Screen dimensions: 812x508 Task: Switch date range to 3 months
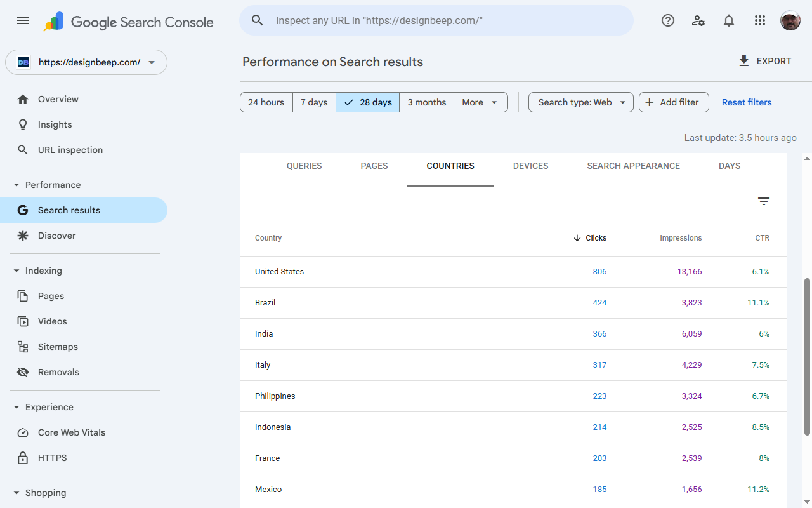pyautogui.click(x=426, y=102)
